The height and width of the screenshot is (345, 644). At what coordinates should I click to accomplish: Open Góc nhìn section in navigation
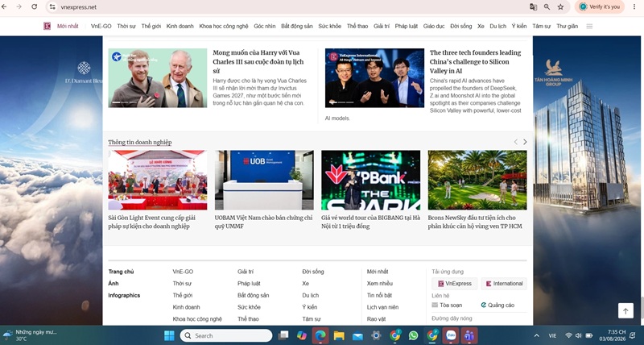pyautogui.click(x=265, y=26)
